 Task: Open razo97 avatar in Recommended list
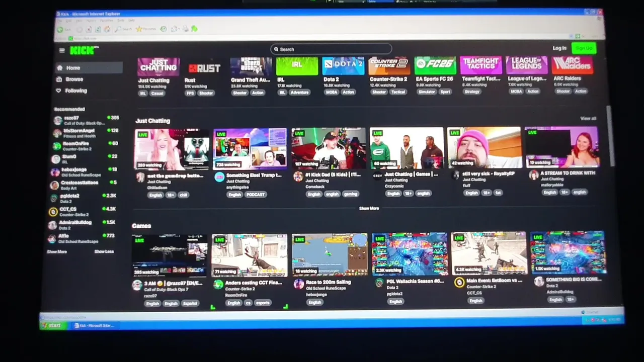point(58,120)
